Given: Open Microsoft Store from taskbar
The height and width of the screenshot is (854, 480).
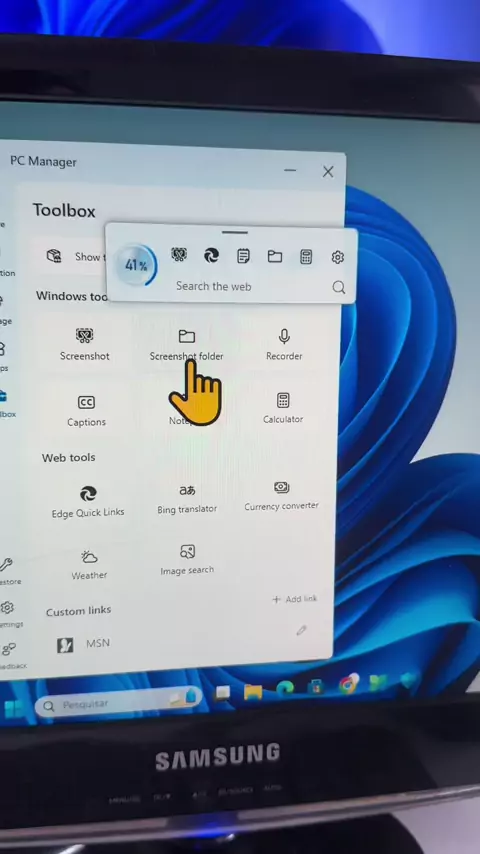Looking at the screenshot, I should click(315, 686).
